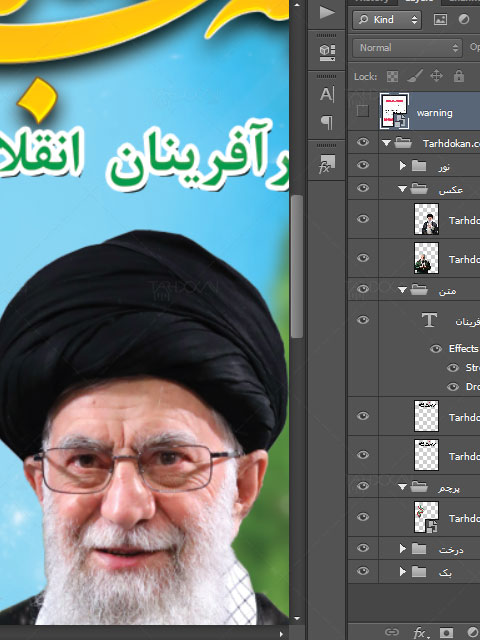
Task: Lock all padlock icon
Action: pyautogui.click(x=459, y=76)
